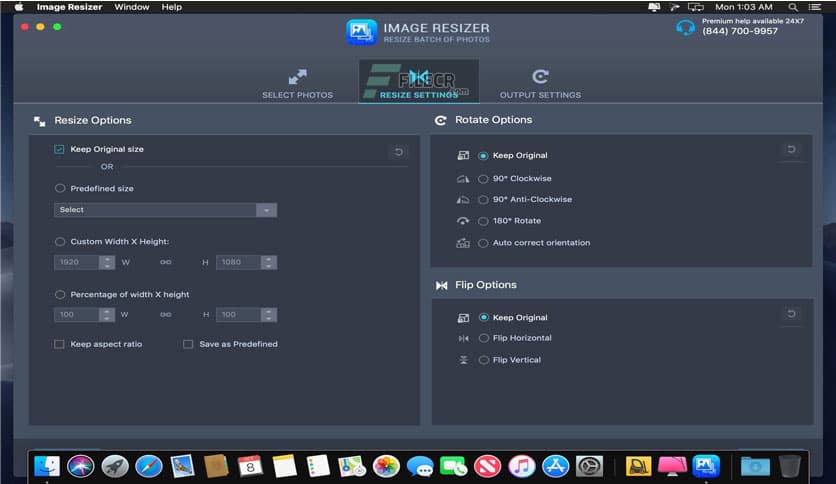Image resolution: width=836 pixels, height=484 pixels.
Task: Click the rotate Keep Original picture icon
Action: (x=463, y=155)
